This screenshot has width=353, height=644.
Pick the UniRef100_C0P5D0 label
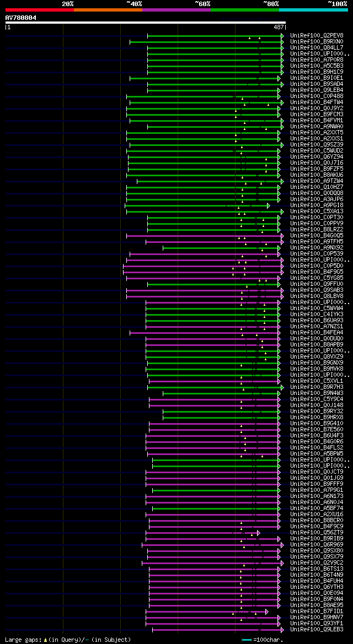click(x=317, y=266)
